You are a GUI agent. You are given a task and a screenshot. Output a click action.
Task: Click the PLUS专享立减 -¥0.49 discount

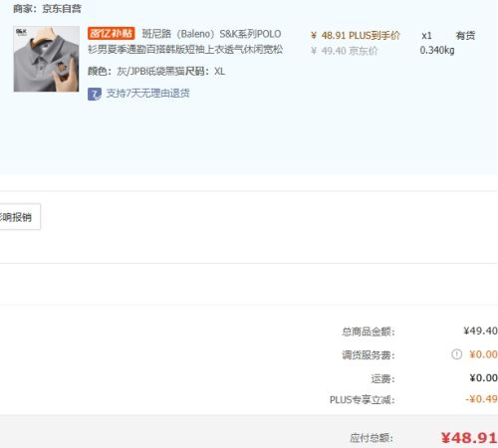click(x=481, y=399)
